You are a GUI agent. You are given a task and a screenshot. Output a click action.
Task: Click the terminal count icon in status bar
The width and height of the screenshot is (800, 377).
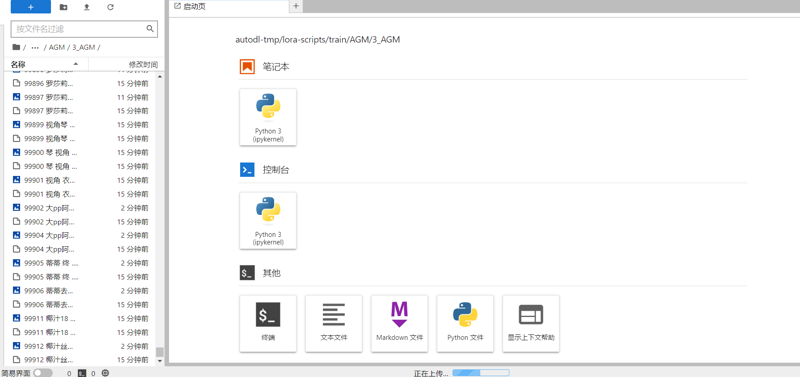[x=82, y=373]
